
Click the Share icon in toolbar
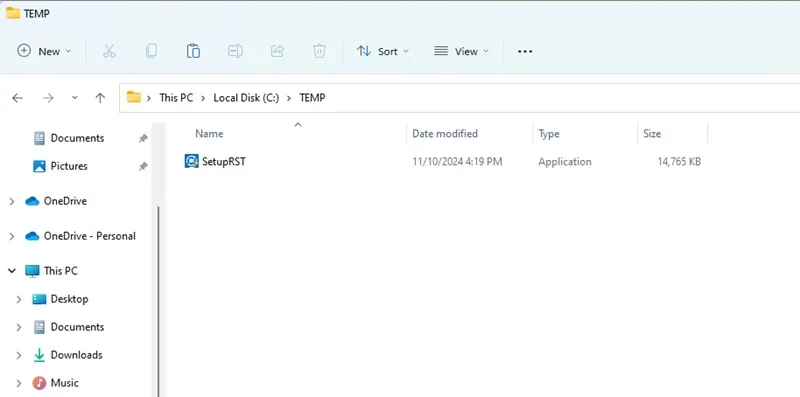click(x=277, y=51)
